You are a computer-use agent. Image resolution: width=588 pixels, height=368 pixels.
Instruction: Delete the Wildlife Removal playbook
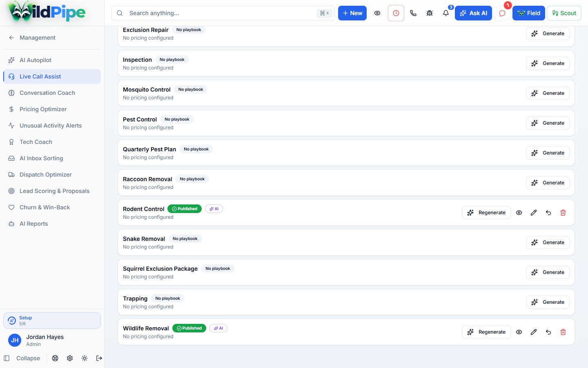563,332
